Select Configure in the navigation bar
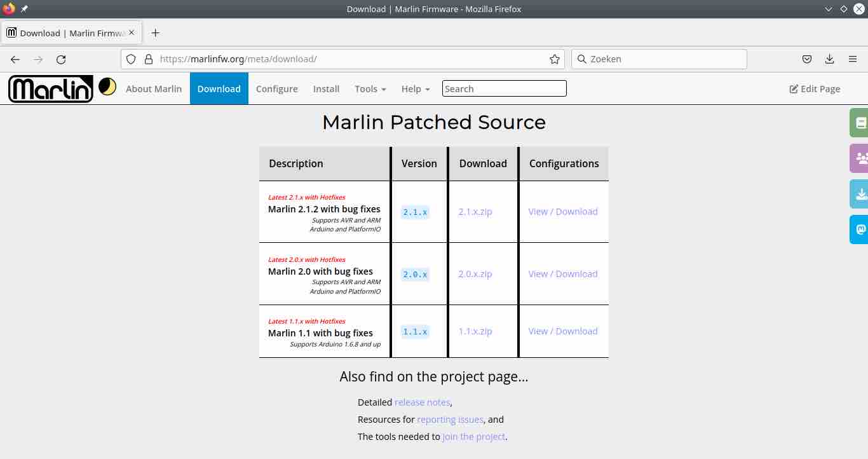This screenshot has height=459, width=868. tap(276, 88)
